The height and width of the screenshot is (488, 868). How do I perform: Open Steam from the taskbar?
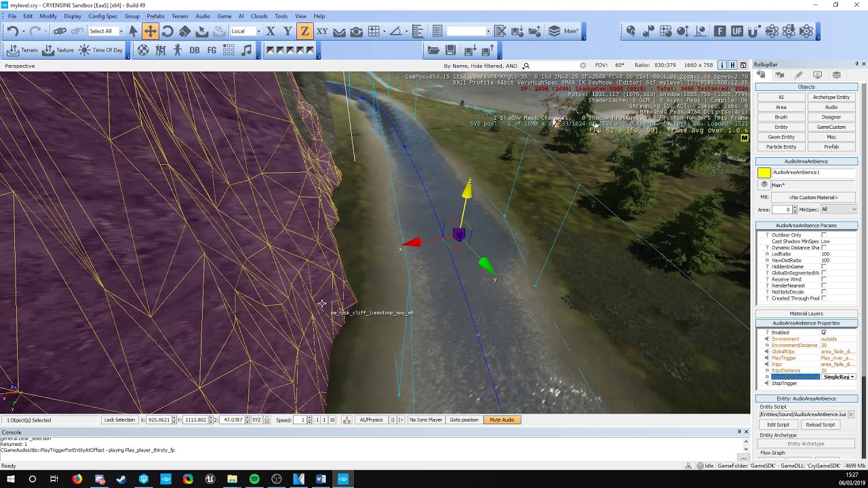pyautogui.click(x=121, y=479)
